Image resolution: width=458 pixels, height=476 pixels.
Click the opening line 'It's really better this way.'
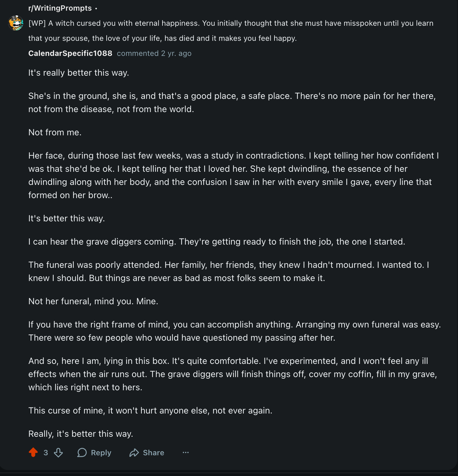79,73
